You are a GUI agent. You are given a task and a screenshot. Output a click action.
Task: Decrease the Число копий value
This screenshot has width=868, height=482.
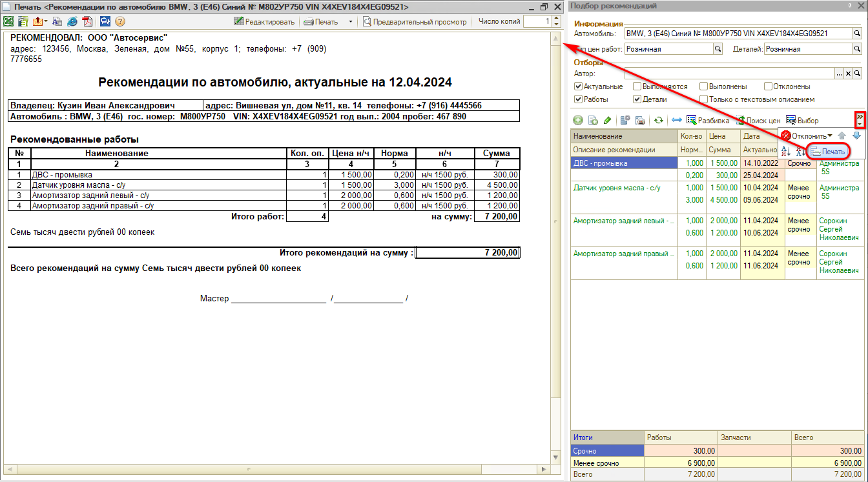click(x=557, y=25)
